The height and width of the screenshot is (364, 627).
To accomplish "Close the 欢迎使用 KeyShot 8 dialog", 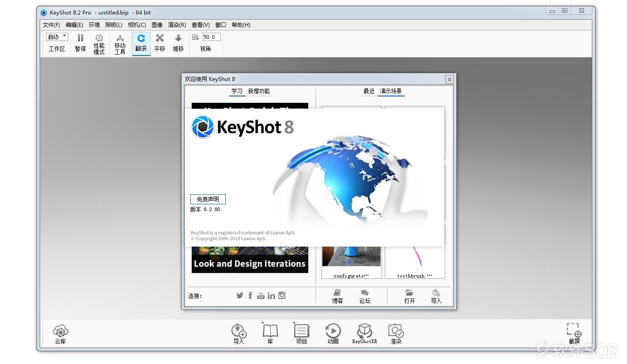I will 449,79.
